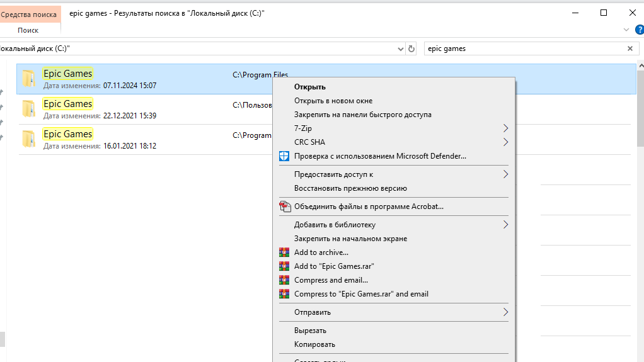Click the scrollbar up arrow
The height and width of the screenshot is (362, 644).
[x=640, y=65]
